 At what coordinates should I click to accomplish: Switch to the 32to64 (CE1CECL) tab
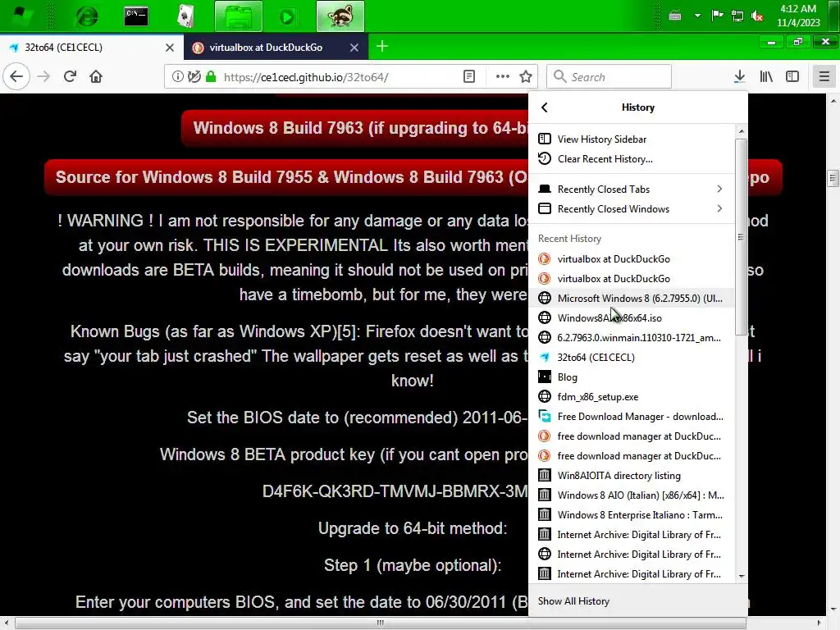click(x=91, y=47)
